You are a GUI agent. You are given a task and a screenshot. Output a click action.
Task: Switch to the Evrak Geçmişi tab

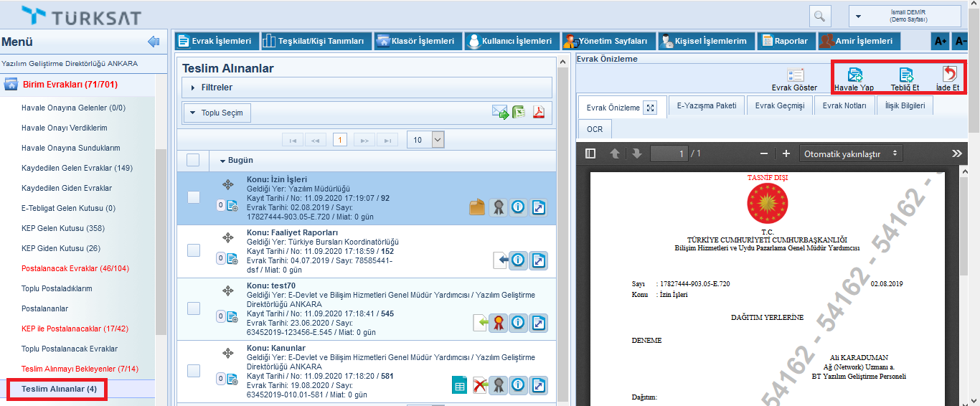[x=779, y=106]
